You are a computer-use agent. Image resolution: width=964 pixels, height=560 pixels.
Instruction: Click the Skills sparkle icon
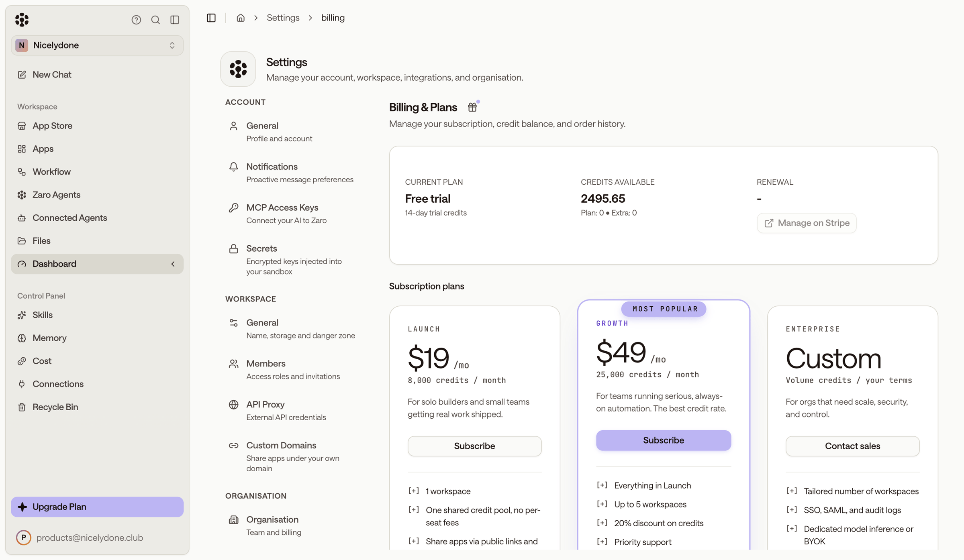point(22,315)
